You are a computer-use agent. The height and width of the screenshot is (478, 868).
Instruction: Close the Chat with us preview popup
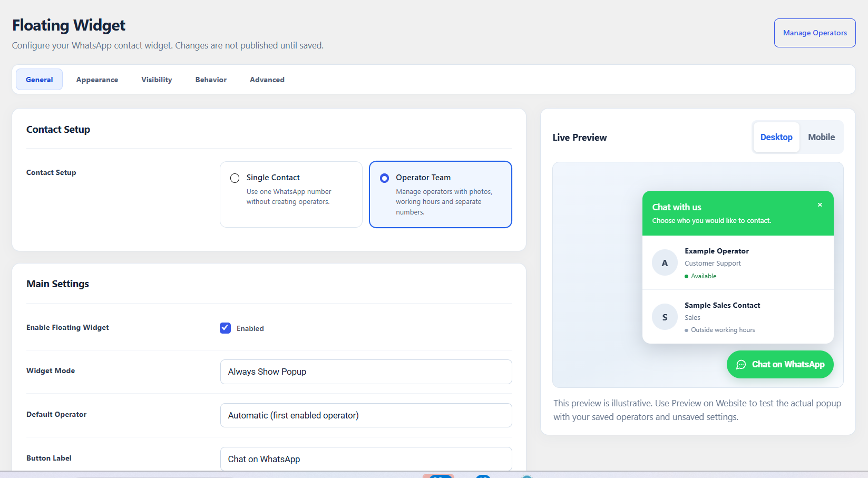(820, 205)
